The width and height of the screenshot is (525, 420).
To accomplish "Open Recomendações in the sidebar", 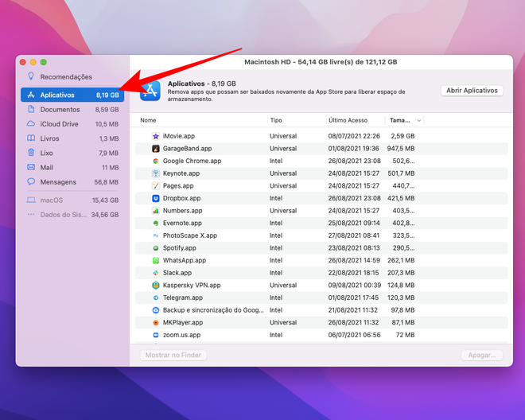I will 72,76.
